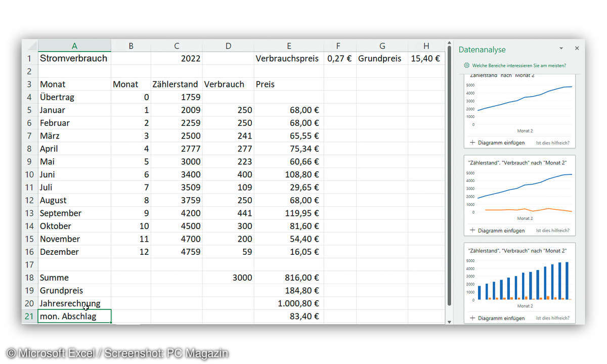Select the 65,55 € price cell
The width and height of the screenshot is (607, 364).
click(289, 135)
